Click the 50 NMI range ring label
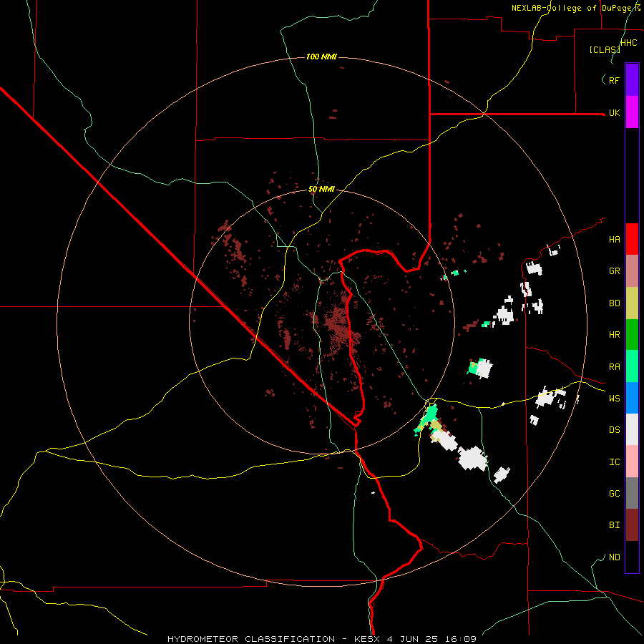The image size is (644, 644). click(321, 190)
